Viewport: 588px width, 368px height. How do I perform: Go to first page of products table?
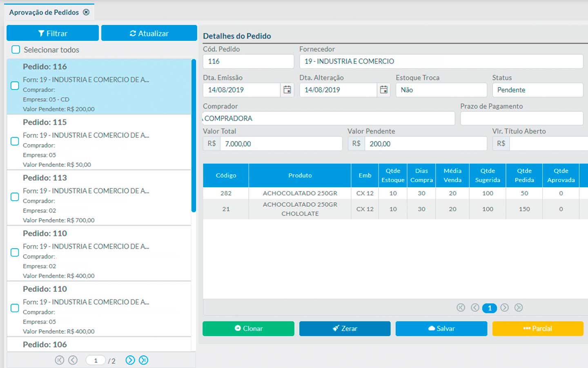pyautogui.click(x=461, y=307)
